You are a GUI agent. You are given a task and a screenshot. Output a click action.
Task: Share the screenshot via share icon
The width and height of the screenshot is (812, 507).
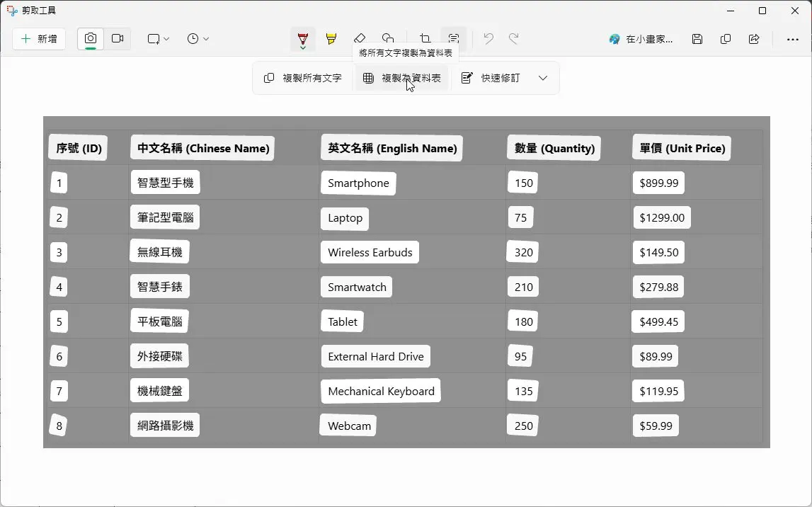[x=754, y=39]
